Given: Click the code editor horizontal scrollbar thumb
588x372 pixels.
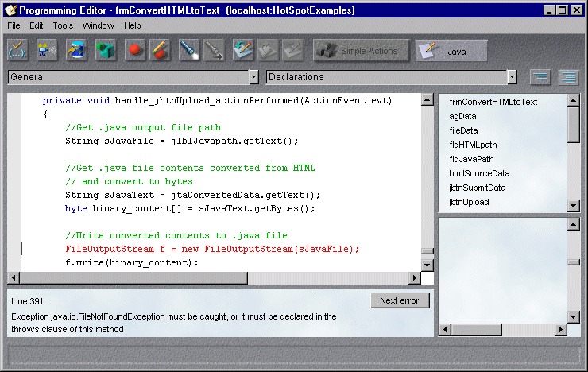Looking at the screenshot, I should (133, 278).
